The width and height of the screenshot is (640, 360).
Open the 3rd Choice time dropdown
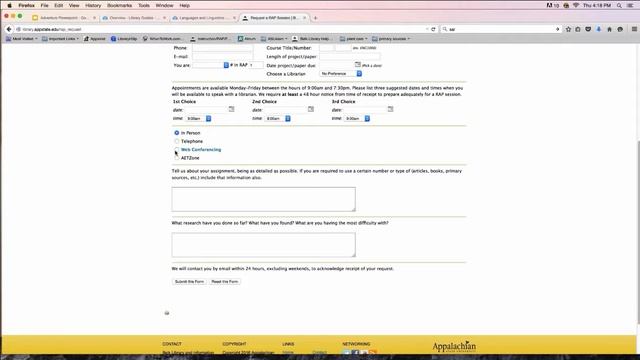(x=357, y=118)
